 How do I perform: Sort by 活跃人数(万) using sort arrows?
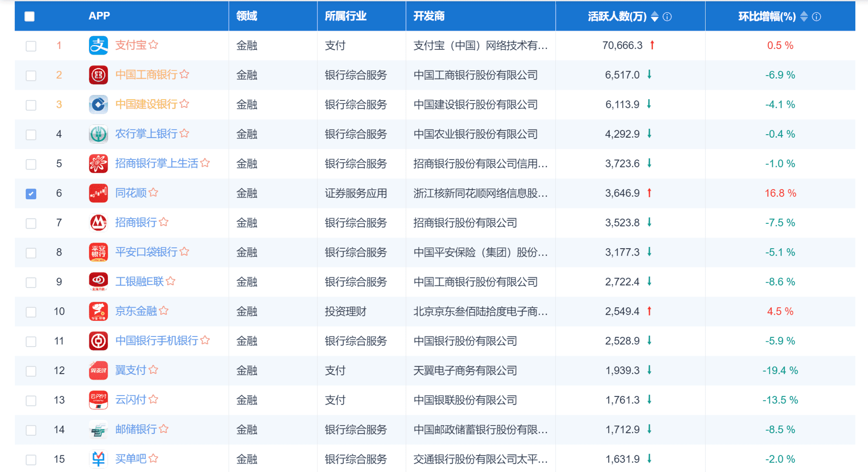pyautogui.click(x=654, y=17)
